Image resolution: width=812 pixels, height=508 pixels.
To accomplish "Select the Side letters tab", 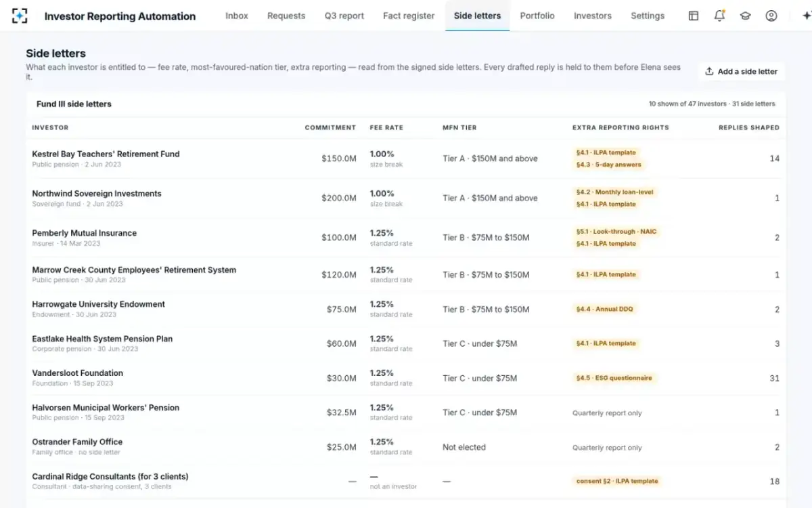I will pos(478,16).
